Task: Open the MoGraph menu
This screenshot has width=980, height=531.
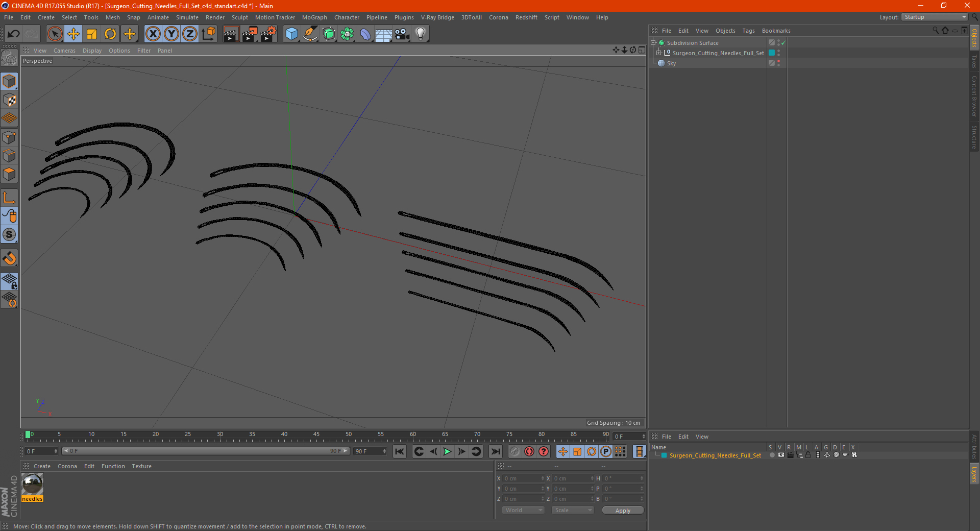Action: tap(314, 17)
